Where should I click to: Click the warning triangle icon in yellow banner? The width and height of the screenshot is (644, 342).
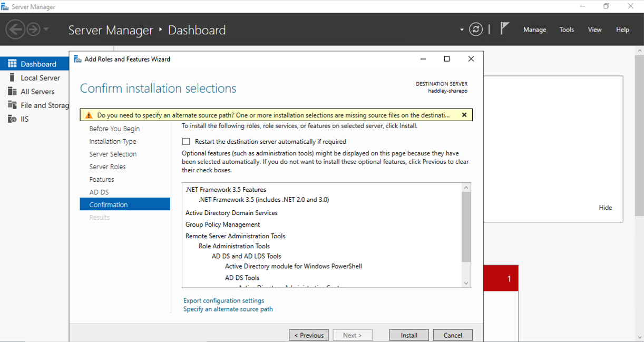point(89,115)
